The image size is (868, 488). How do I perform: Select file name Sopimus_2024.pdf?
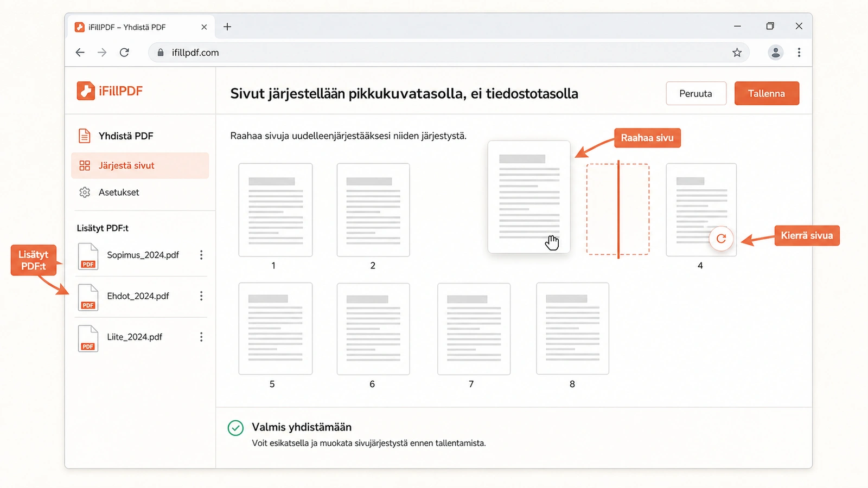[x=143, y=255]
